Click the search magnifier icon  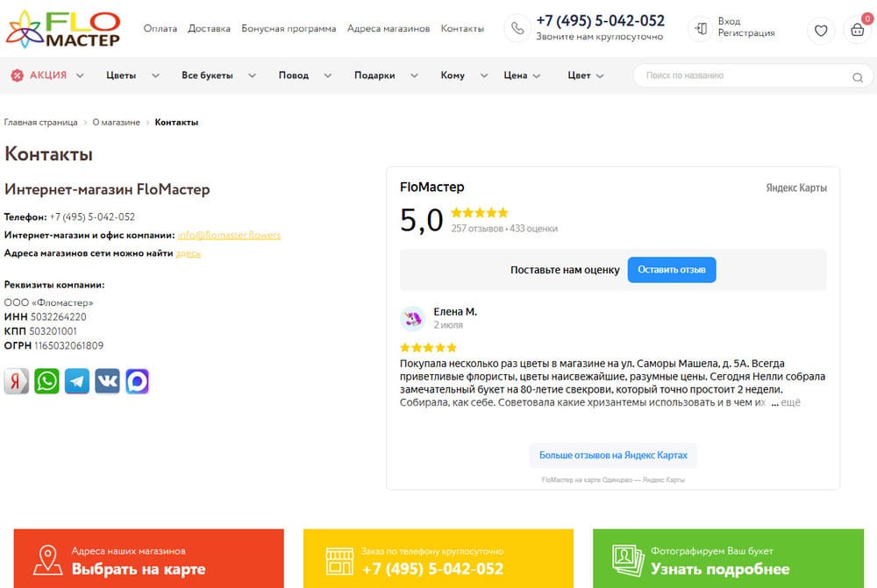[858, 77]
